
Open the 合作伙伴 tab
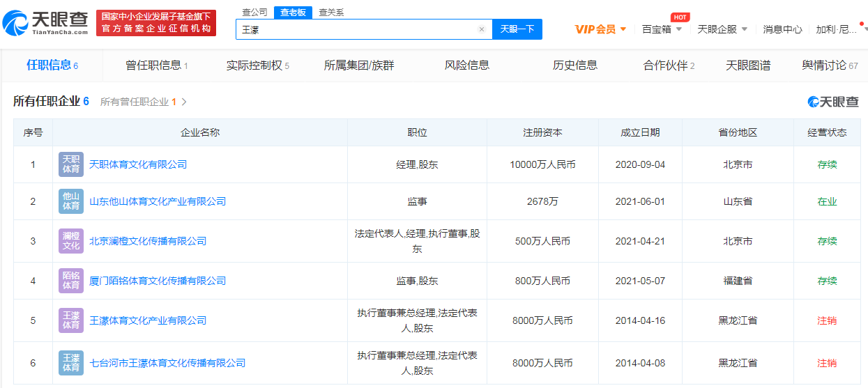click(x=669, y=65)
